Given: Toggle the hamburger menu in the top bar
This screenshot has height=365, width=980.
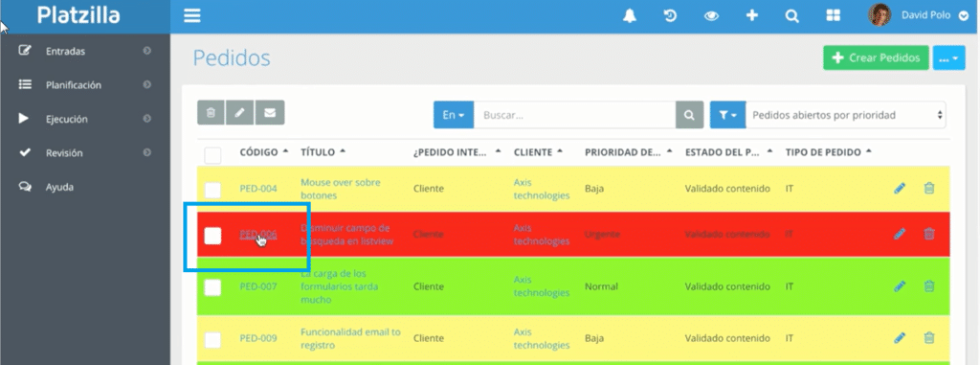Looking at the screenshot, I should coord(191,16).
